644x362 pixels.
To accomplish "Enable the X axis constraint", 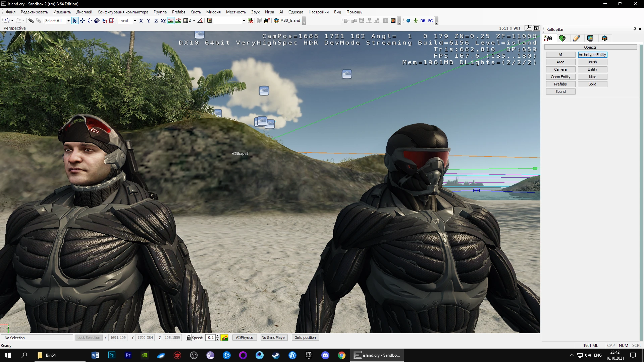I will pos(141,20).
